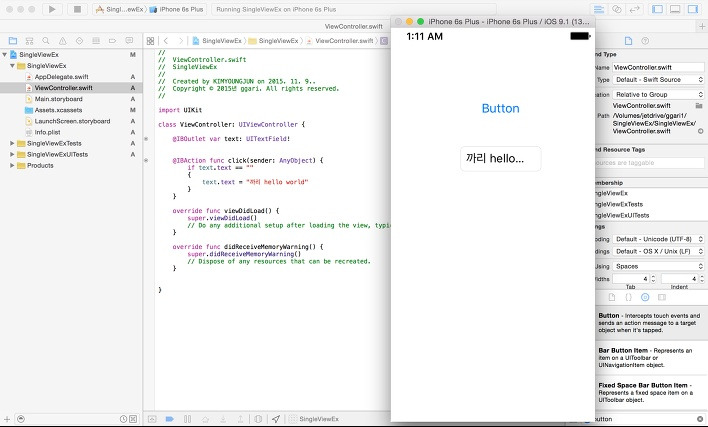
Task: Open the Text Encoding dropdown
Action: point(658,239)
